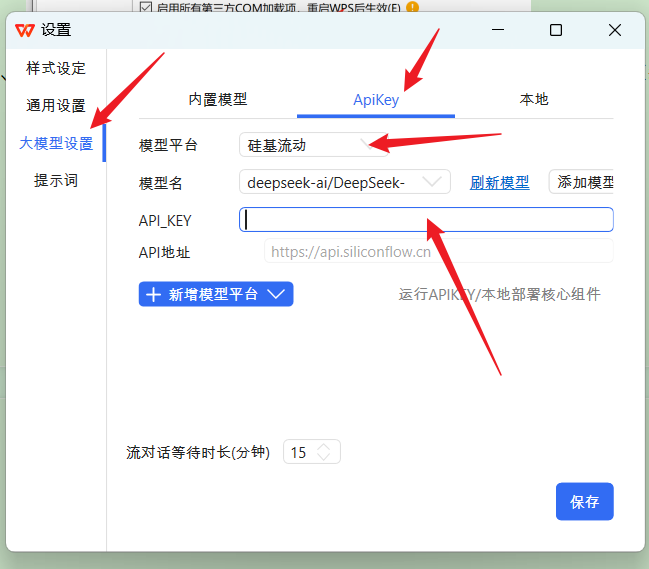Click the 模型名 label text
This screenshot has width=649, height=569.
click(161, 183)
